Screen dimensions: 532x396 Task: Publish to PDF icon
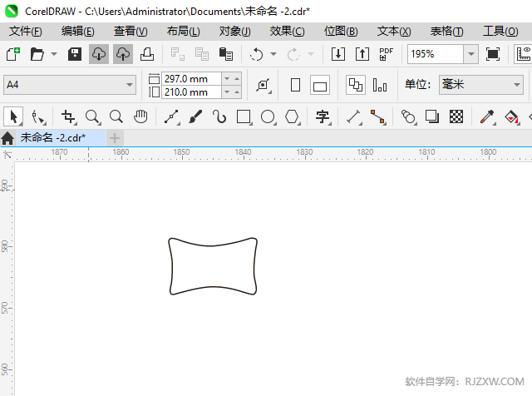coord(386,54)
